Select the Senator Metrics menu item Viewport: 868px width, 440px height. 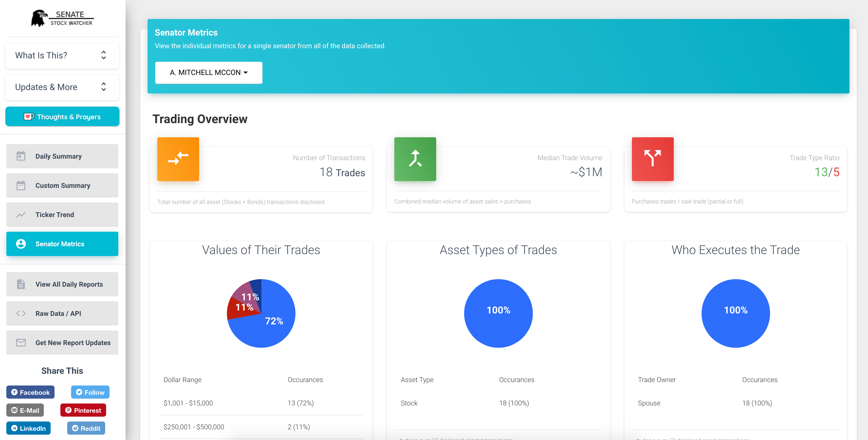62,244
